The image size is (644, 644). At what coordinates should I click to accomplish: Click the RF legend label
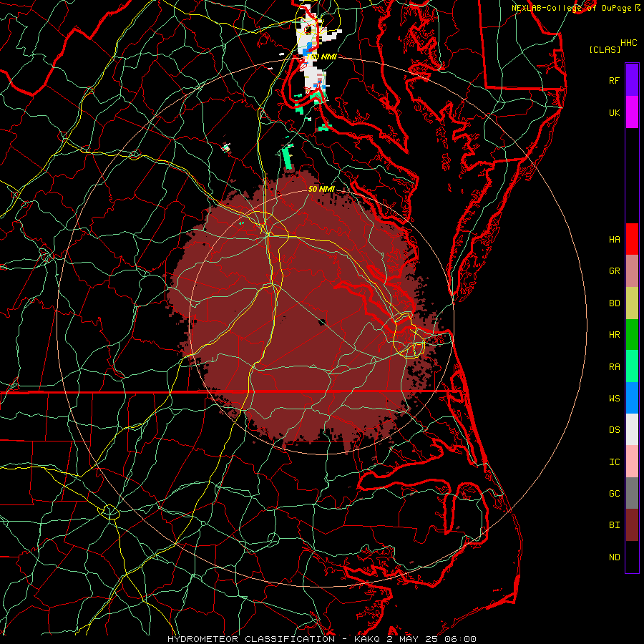coord(615,80)
